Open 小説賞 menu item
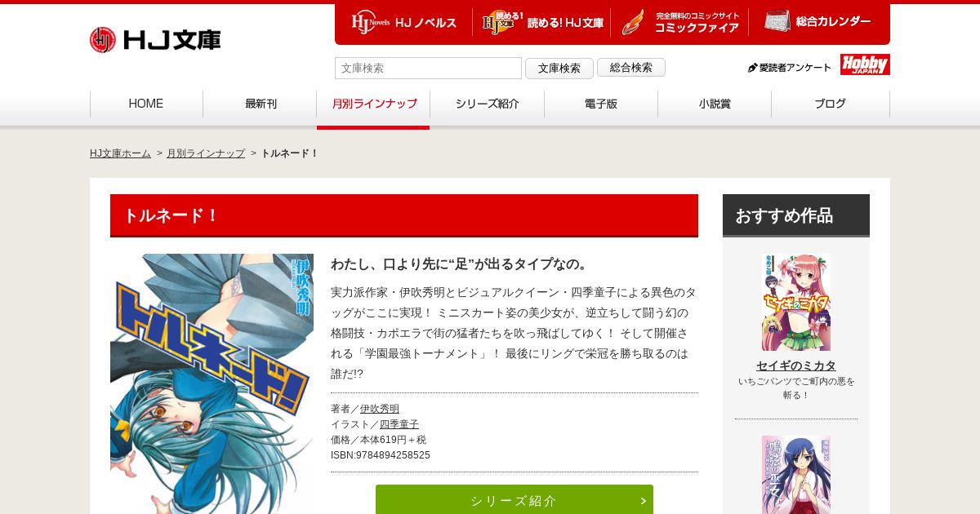 pyautogui.click(x=715, y=104)
